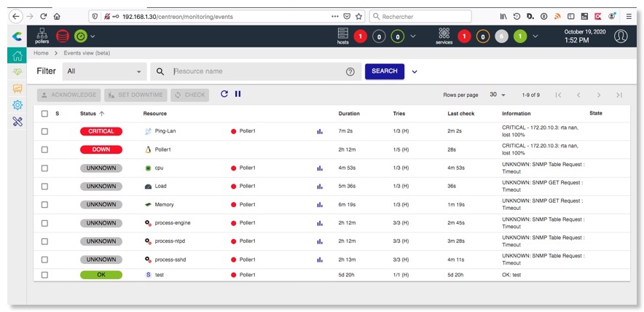Sort table by the Status column header
644x312 pixels.
pos(88,114)
